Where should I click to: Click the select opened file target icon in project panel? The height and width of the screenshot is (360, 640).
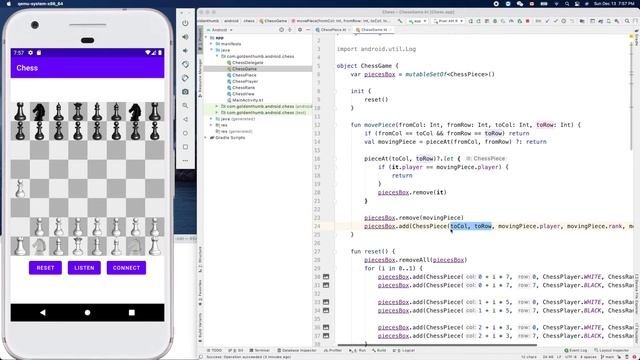[x=281, y=30]
